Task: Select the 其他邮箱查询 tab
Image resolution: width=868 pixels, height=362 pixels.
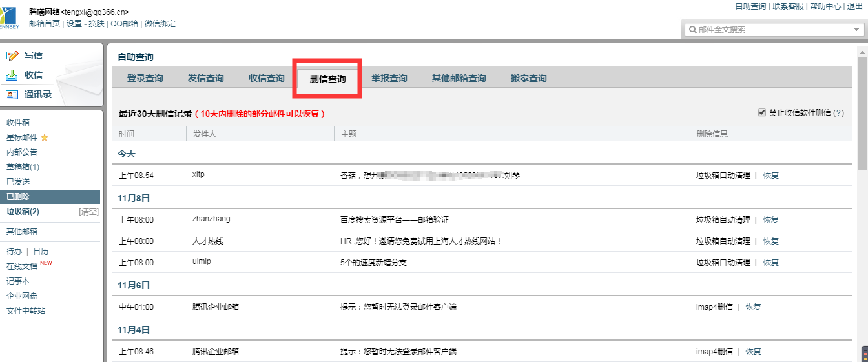Action: [x=459, y=79]
